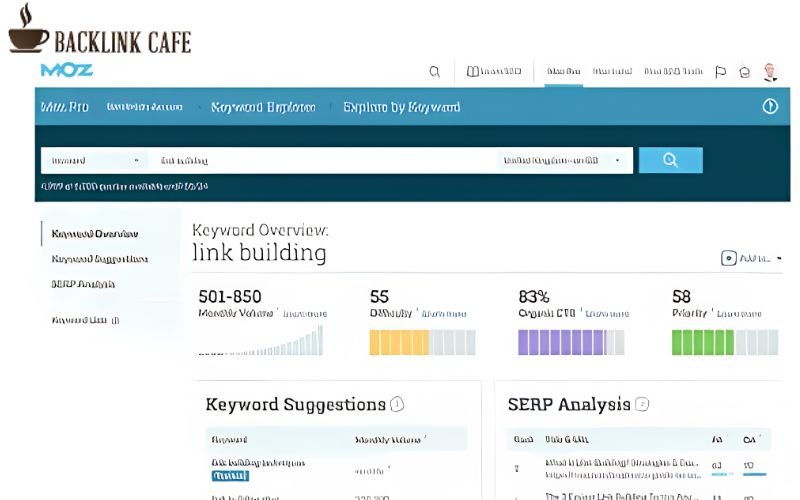Open the country locale dropdown

click(561, 161)
